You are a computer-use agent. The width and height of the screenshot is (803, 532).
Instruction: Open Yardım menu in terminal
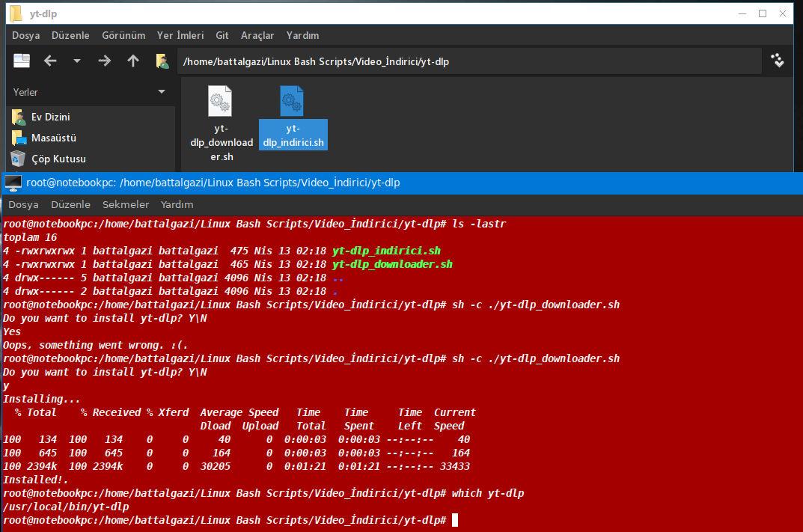177,204
